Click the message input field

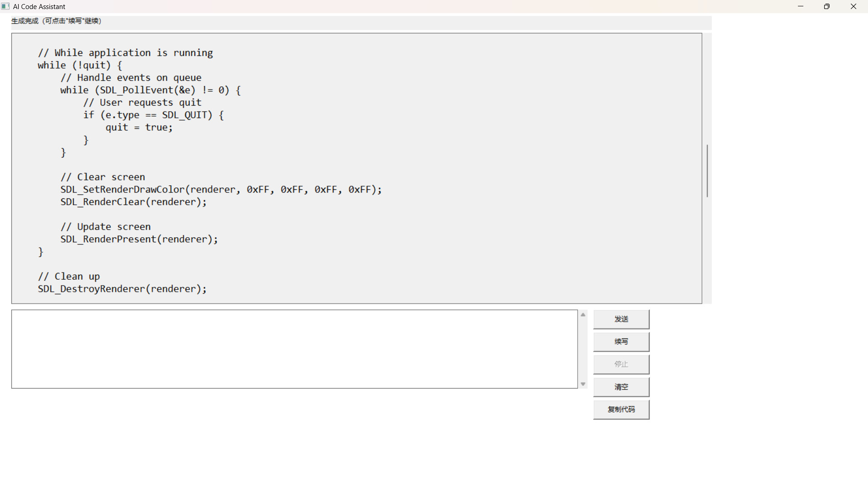[x=294, y=349]
